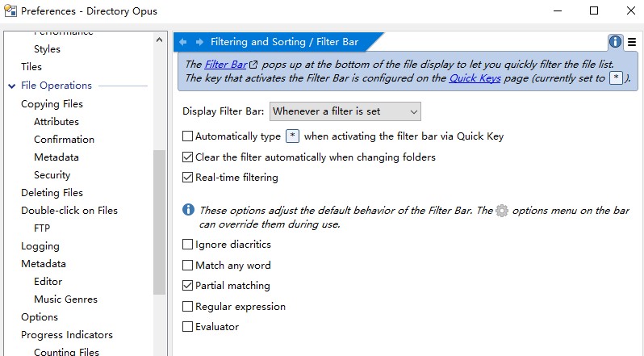This screenshot has height=356, width=644.
Task: Enable Automatically type checkbox
Action: coord(187,136)
